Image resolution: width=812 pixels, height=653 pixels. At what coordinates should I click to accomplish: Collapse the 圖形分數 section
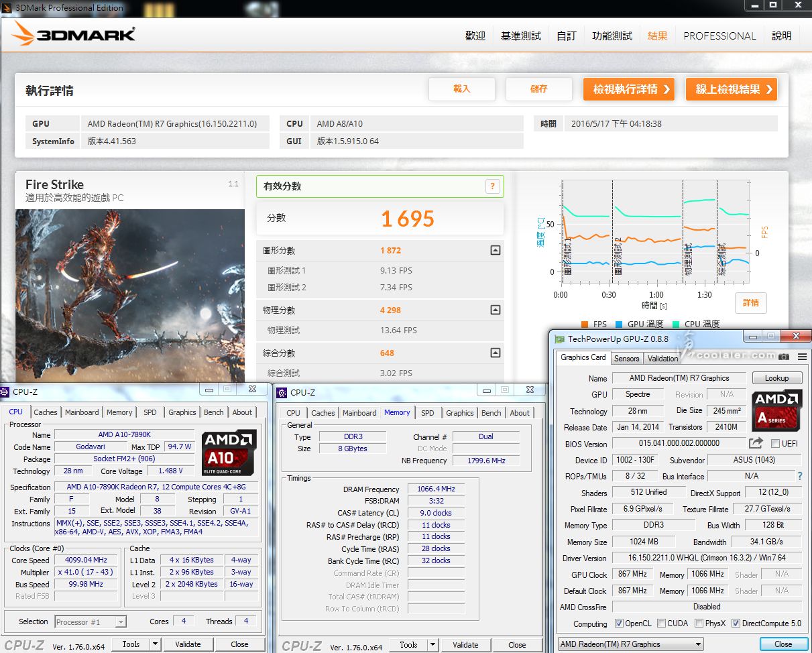coord(495,251)
